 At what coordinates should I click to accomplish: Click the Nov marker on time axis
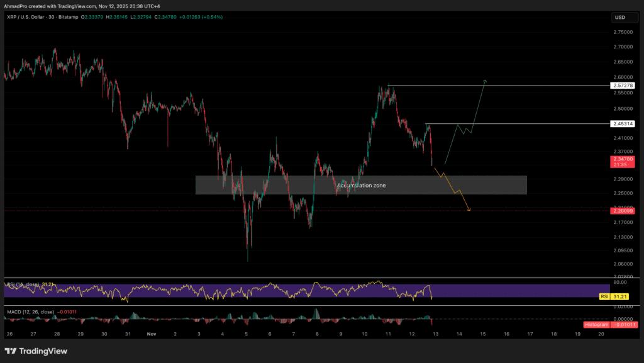pos(151,335)
